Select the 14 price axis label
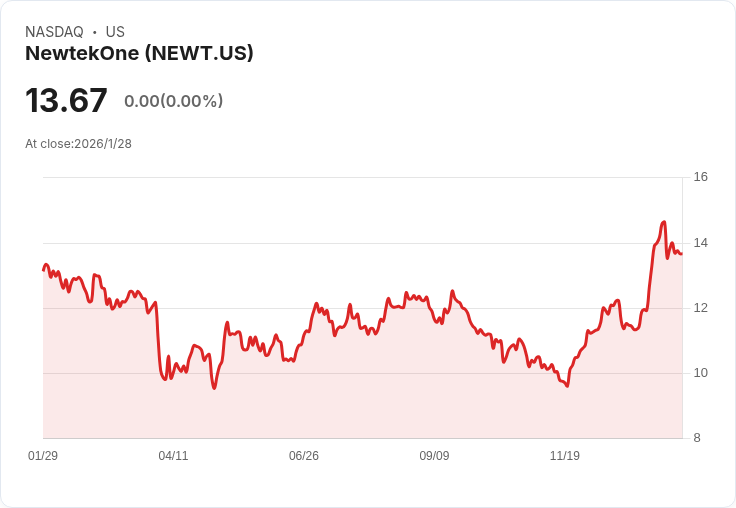The image size is (736, 508). tap(700, 243)
